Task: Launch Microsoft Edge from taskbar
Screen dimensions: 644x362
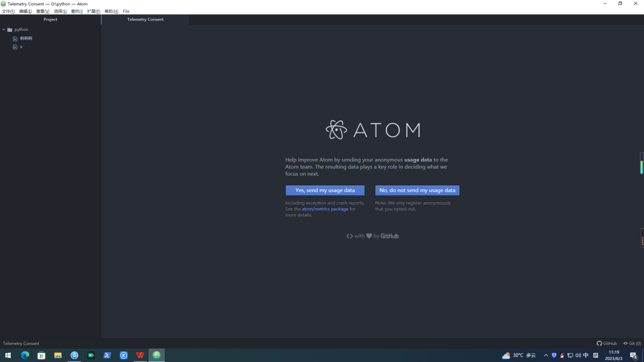Action: [x=25, y=355]
